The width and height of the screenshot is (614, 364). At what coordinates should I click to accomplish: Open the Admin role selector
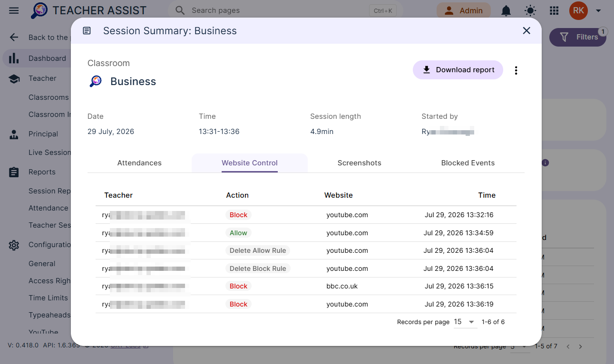click(x=463, y=10)
